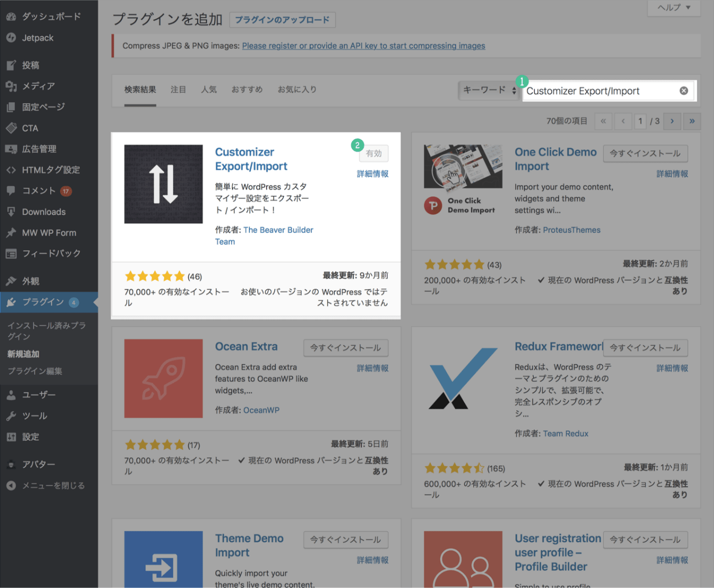Click the 固定ページ pages icon
The width and height of the screenshot is (714, 588).
(11, 107)
